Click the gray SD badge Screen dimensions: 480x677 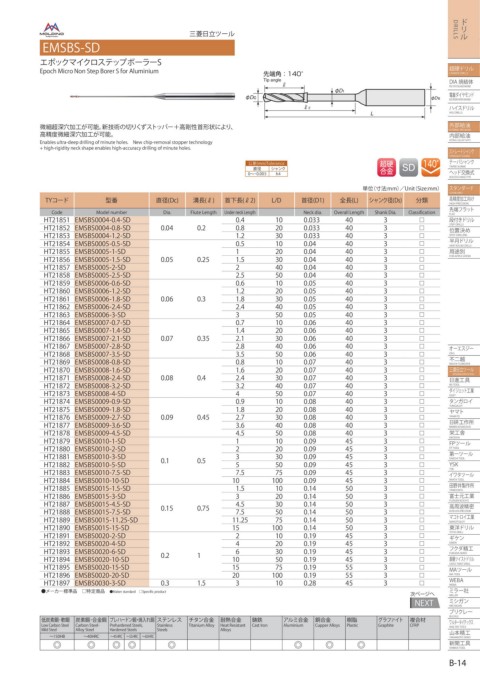pyautogui.click(x=408, y=168)
